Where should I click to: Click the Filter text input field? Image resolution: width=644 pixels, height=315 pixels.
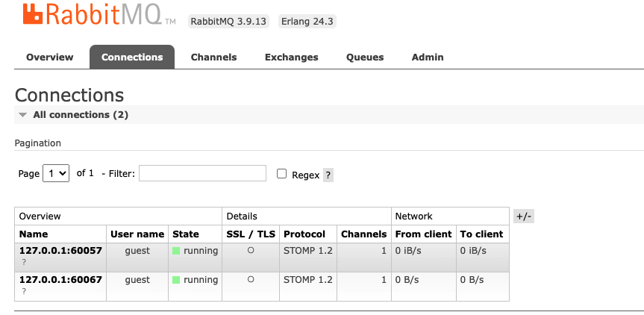(x=202, y=173)
